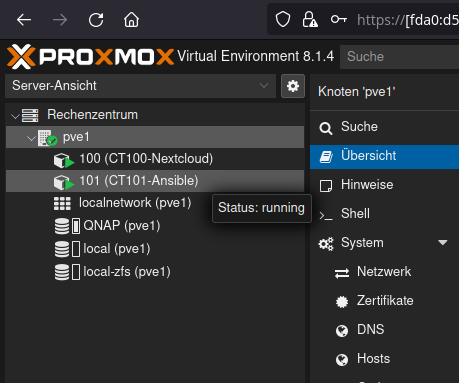
Task: Click the browser URL address field
Action: 407,20
